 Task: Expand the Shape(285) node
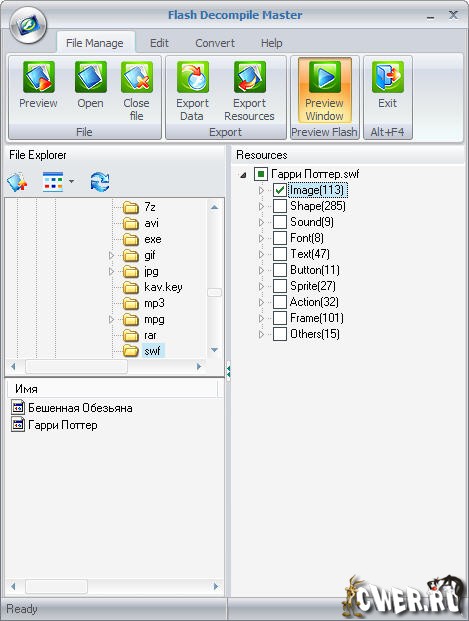click(261, 206)
